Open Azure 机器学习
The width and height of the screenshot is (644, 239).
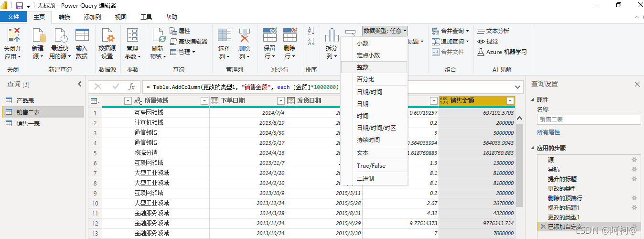[x=503, y=52]
